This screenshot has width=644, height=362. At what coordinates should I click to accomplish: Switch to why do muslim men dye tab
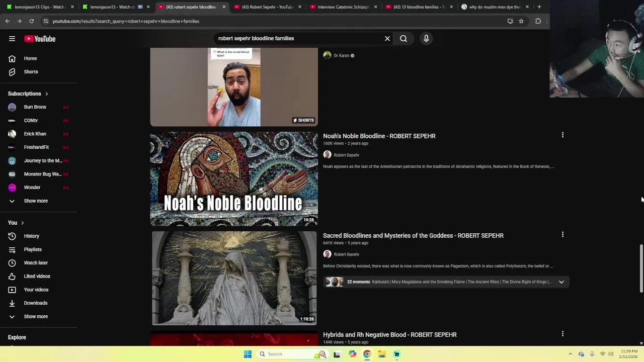[x=495, y=7]
